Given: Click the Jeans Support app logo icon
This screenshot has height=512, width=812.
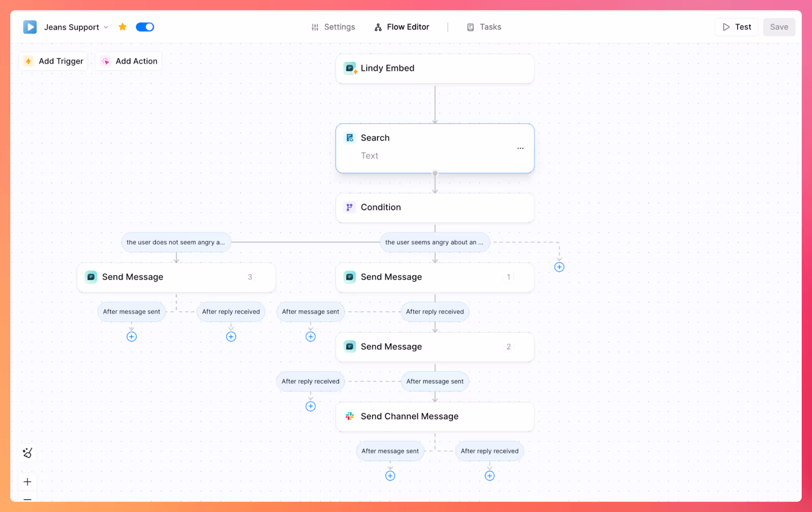Looking at the screenshot, I should 30,27.
